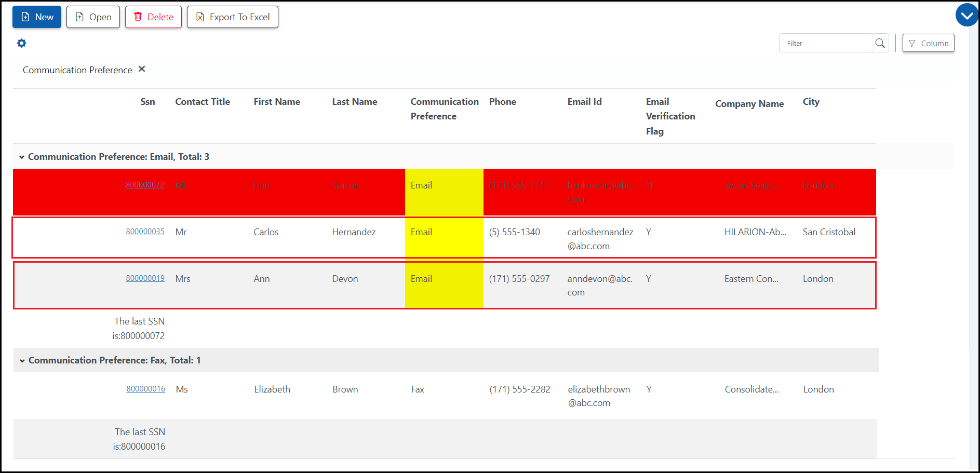The height and width of the screenshot is (473, 980).
Task: Select the Email group footer for SSN 800000072
Action: [x=139, y=329]
